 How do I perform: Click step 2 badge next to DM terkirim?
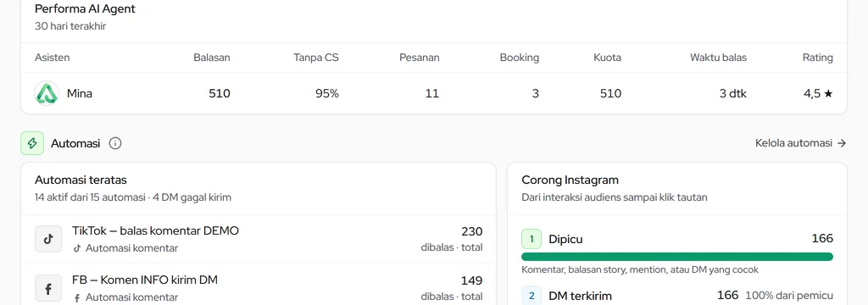(531, 296)
